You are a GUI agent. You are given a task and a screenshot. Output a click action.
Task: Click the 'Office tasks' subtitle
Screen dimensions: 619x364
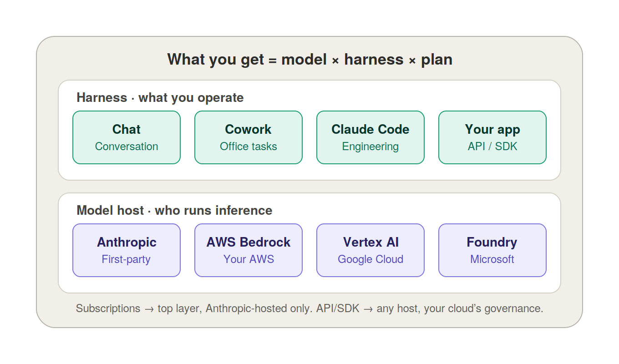click(249, 147)
